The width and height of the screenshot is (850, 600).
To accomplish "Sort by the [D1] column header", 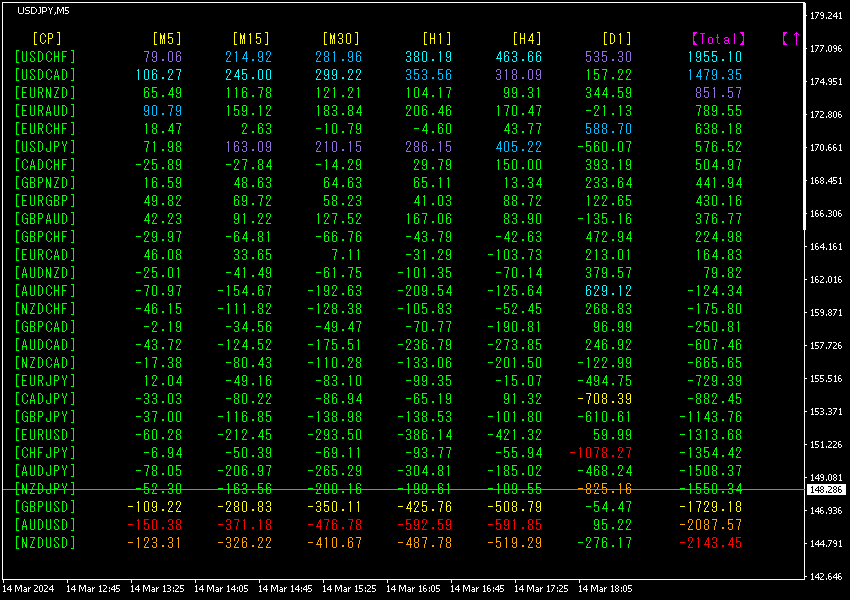I will coord(617,38).
